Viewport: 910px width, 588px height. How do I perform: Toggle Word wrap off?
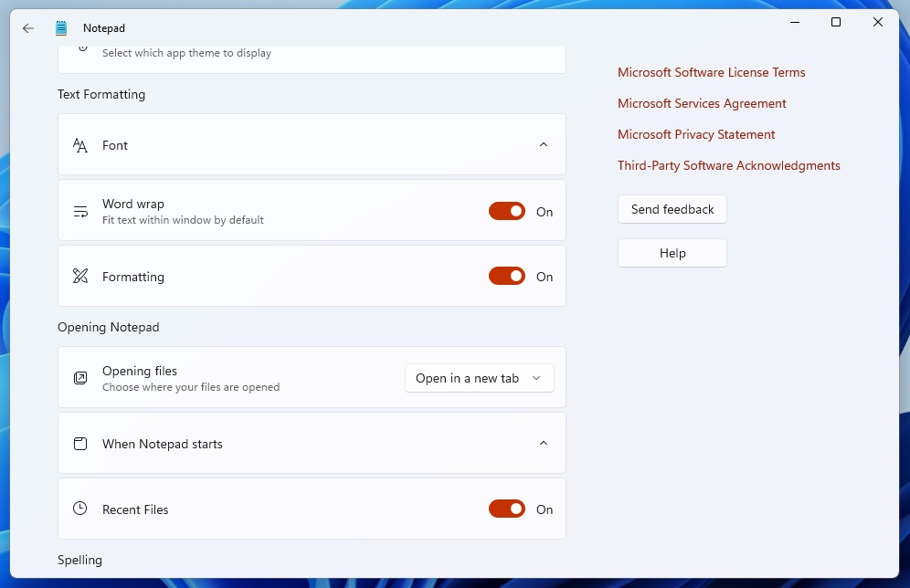(507, 210)
